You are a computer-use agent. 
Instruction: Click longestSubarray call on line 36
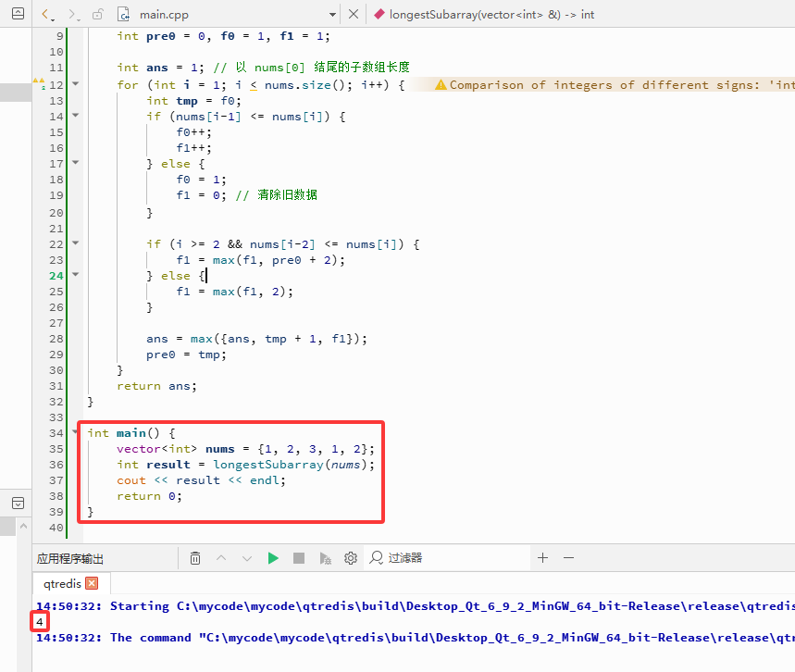293,465
